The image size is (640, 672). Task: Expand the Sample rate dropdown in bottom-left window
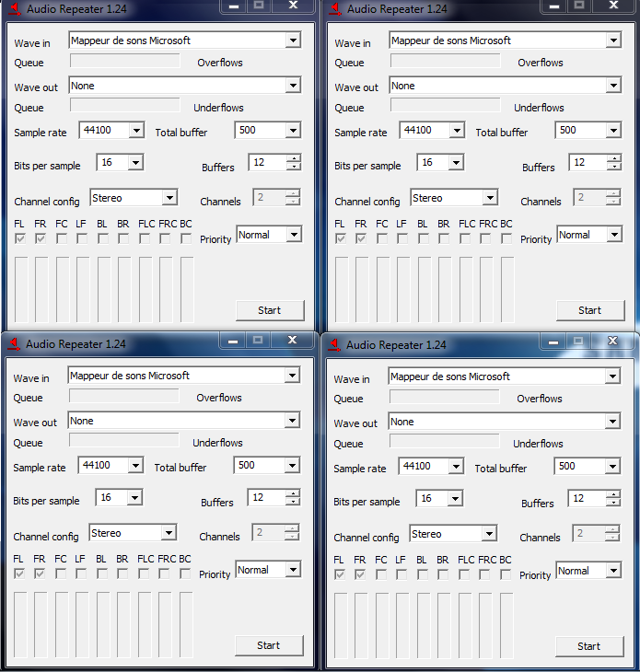[135, 466]
